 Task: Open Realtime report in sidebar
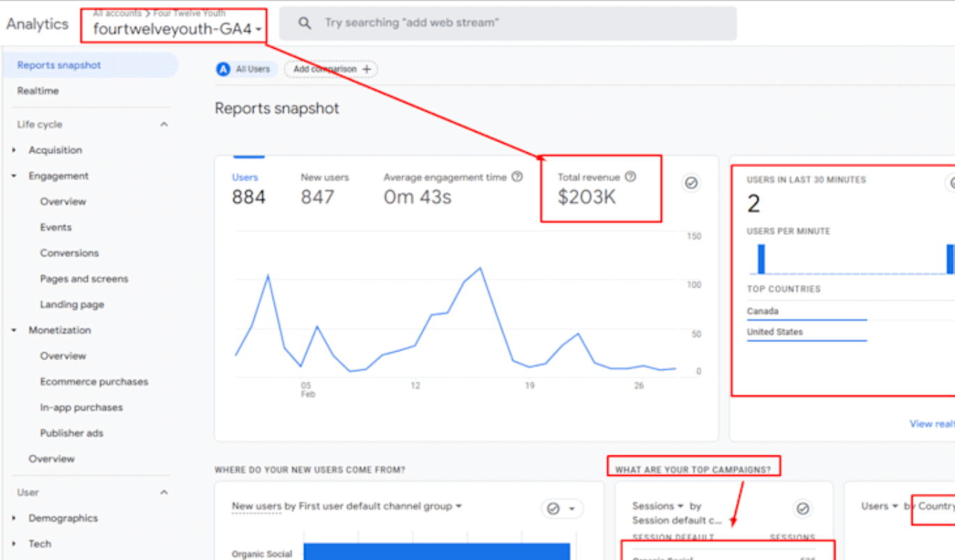[x=38, y=91]
